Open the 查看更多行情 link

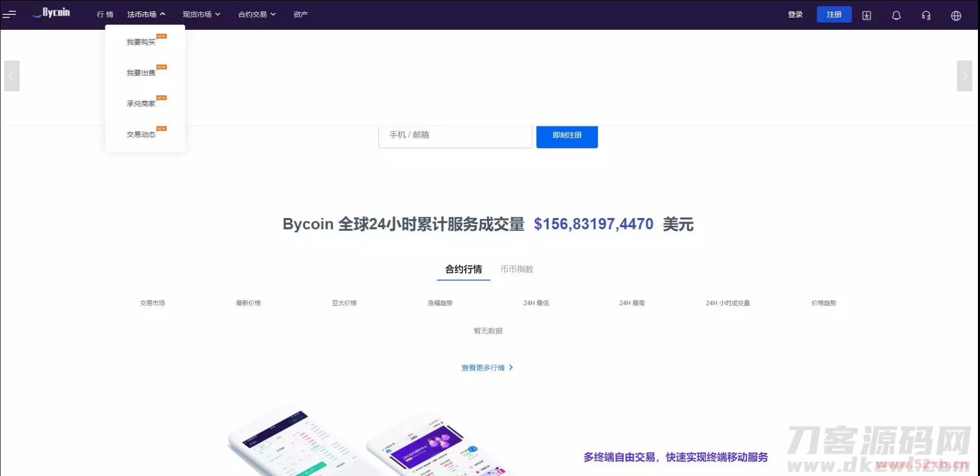(x=487, y=368)
